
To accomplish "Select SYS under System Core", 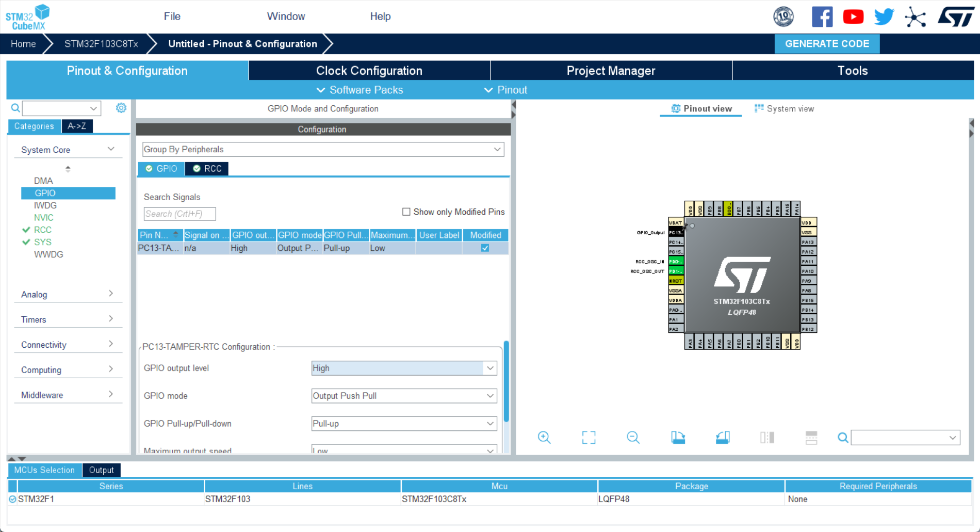I will click(x=43, y=242).
